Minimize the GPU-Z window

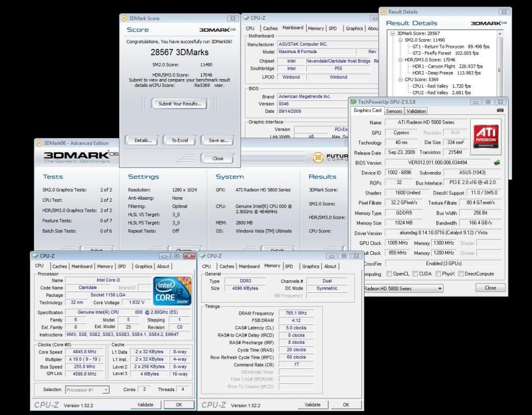(475, 102)
